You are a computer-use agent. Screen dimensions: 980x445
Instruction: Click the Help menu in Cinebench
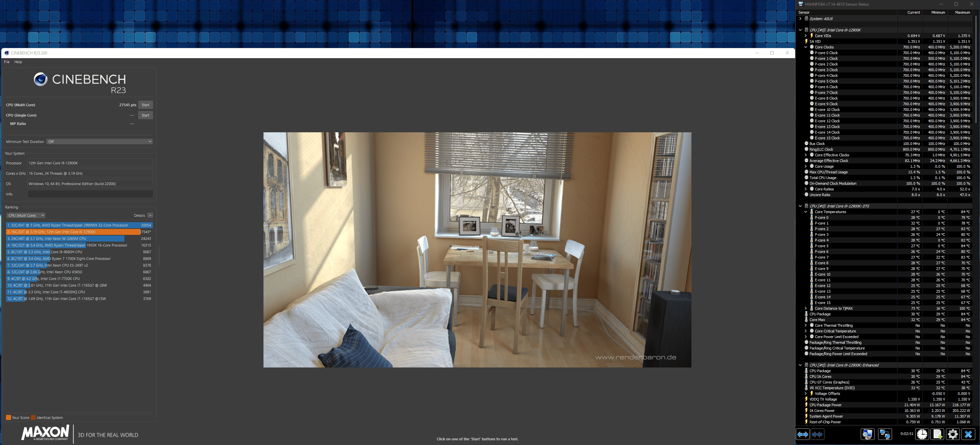tap(17, 62)
